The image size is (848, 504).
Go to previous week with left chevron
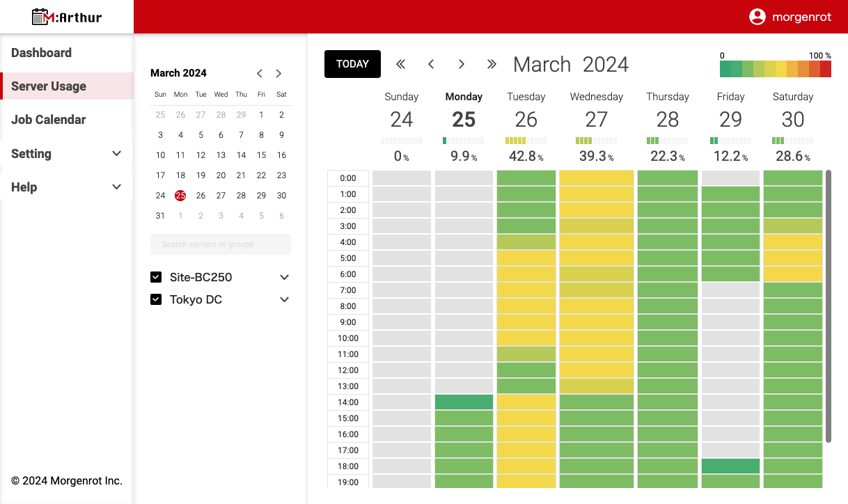tap(431, 64)
